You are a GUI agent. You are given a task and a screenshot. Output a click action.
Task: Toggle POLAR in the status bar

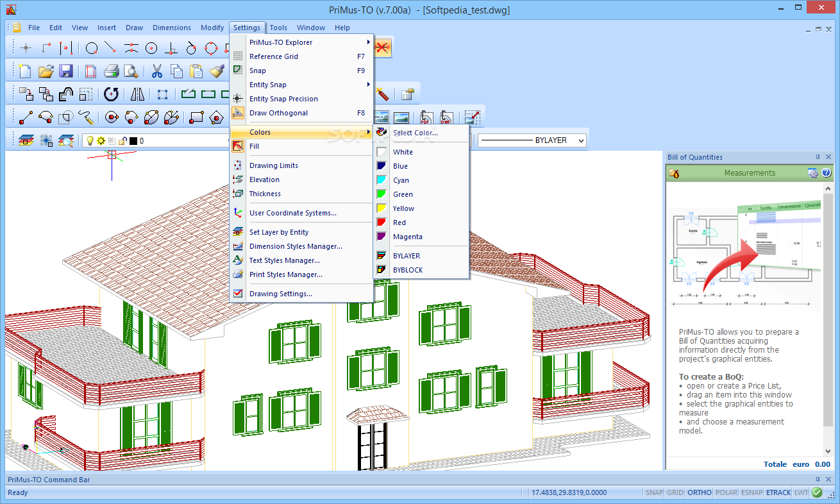pyautogui.click(x=727, y=492)
